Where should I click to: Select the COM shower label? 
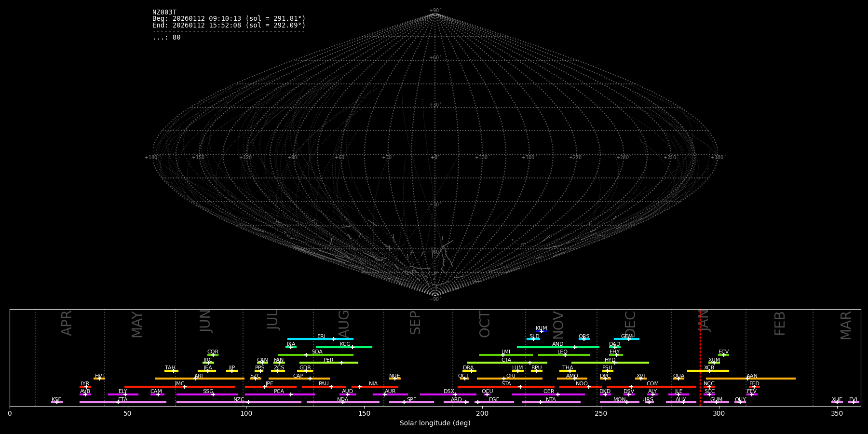pyautogui.click(x=652, y=384)
